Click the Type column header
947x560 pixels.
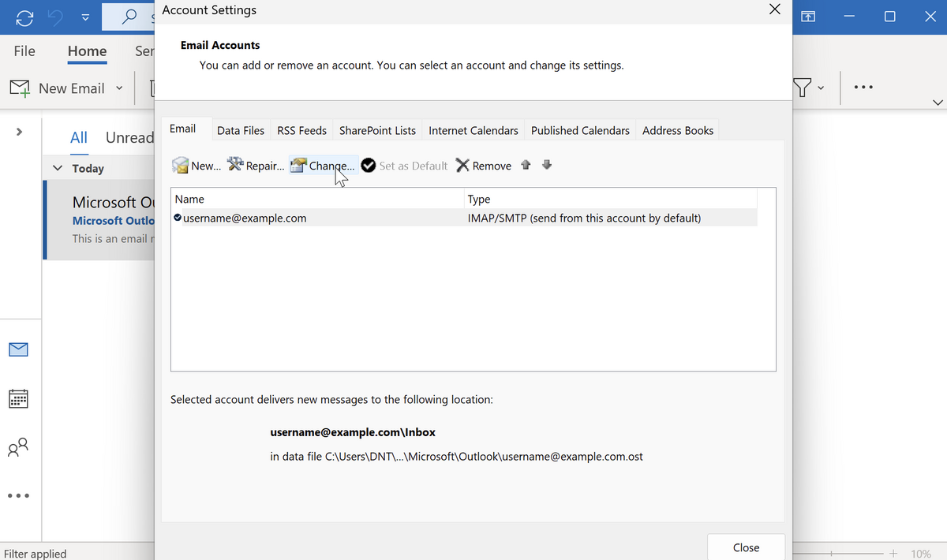611,200
